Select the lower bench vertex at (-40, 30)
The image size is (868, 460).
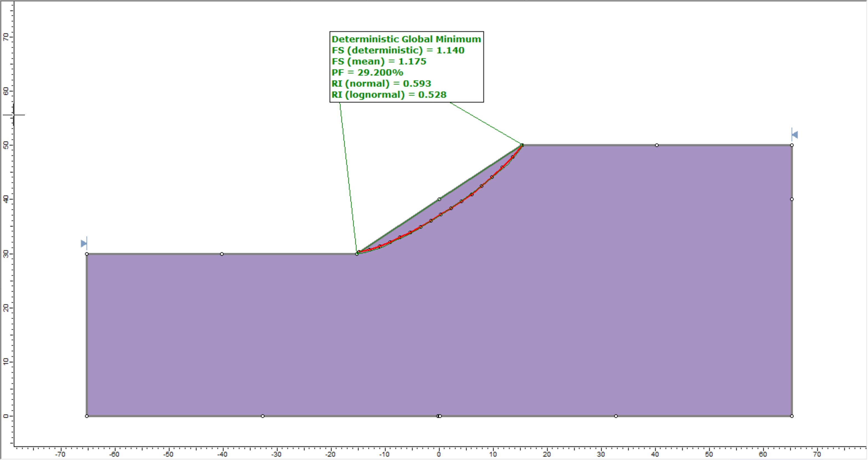[222, 254]
